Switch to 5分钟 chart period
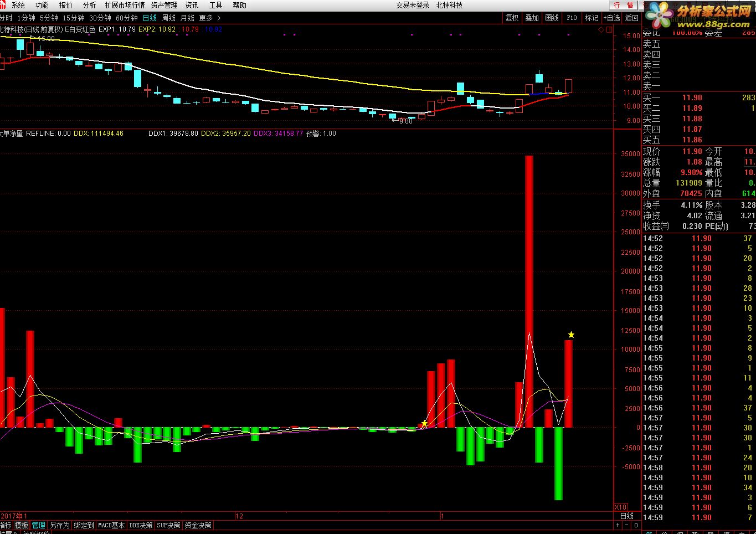756x534 pixels. tap(49, 18)
